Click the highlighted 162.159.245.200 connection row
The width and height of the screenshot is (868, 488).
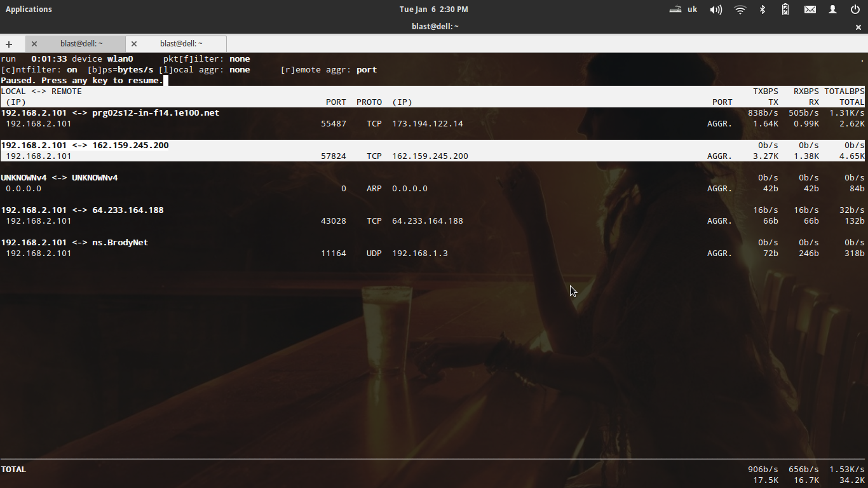point(130,146)
